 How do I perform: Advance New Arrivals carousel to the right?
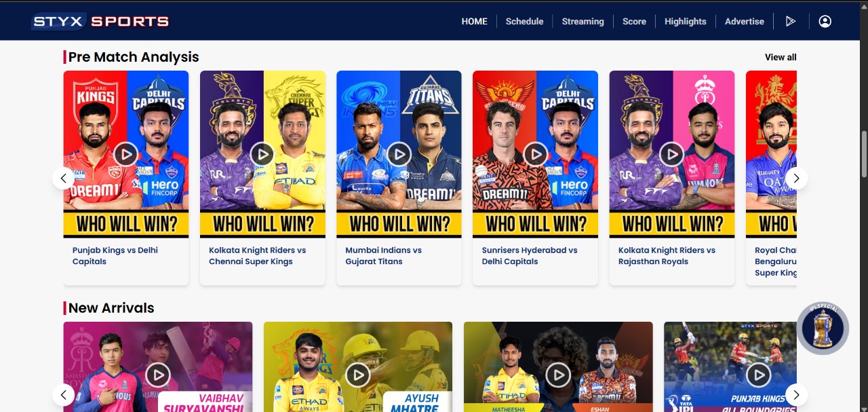pos(797,394)
